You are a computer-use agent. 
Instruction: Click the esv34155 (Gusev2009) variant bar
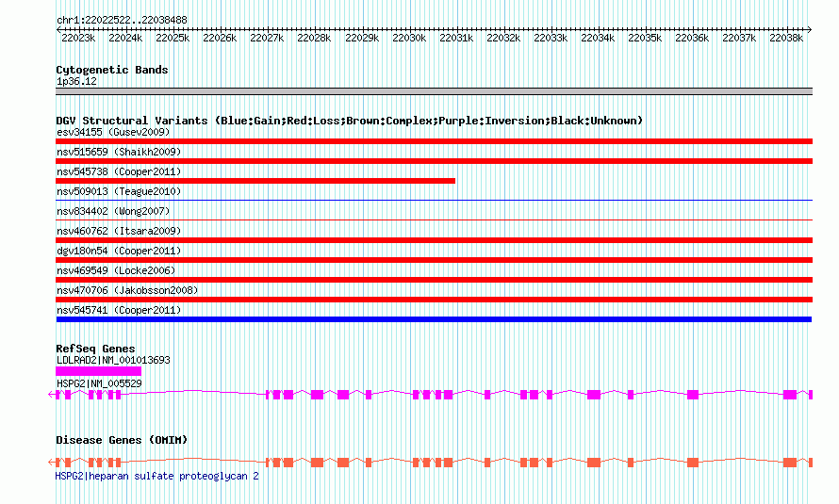pos(434,141)
